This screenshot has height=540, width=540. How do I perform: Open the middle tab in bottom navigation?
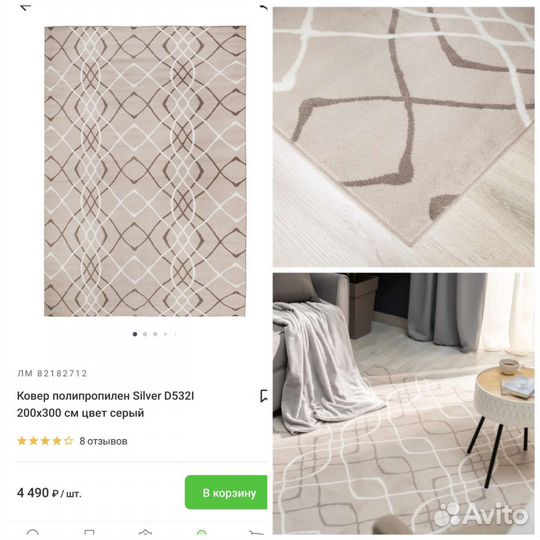(145, 533)
